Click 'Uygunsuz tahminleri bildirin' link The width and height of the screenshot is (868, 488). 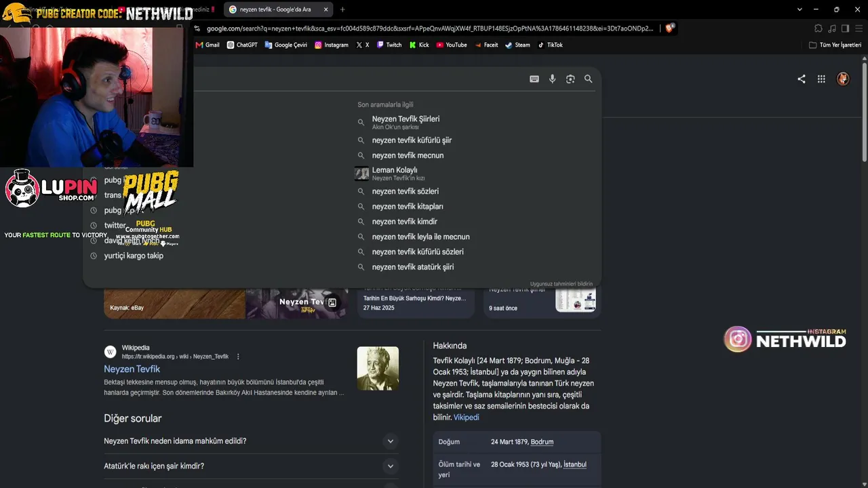point(561,284)
